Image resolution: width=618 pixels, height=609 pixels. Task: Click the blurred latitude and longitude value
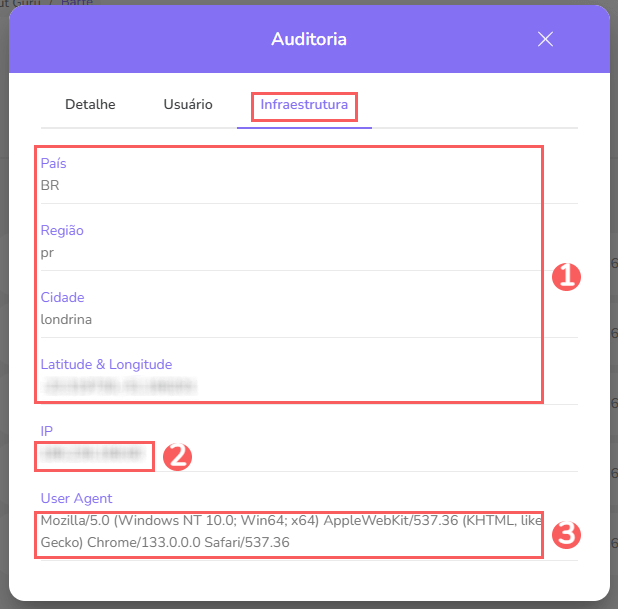coord(117,385)
